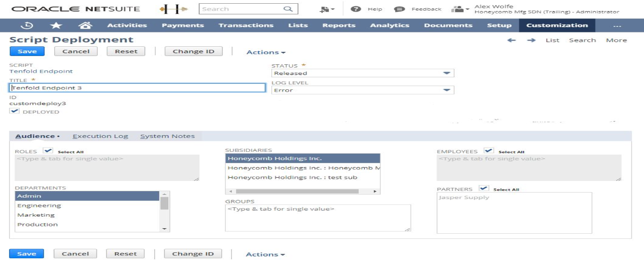Open the Lists menu
The height and width of the screenshot is (268, 644).
(298, 25)
